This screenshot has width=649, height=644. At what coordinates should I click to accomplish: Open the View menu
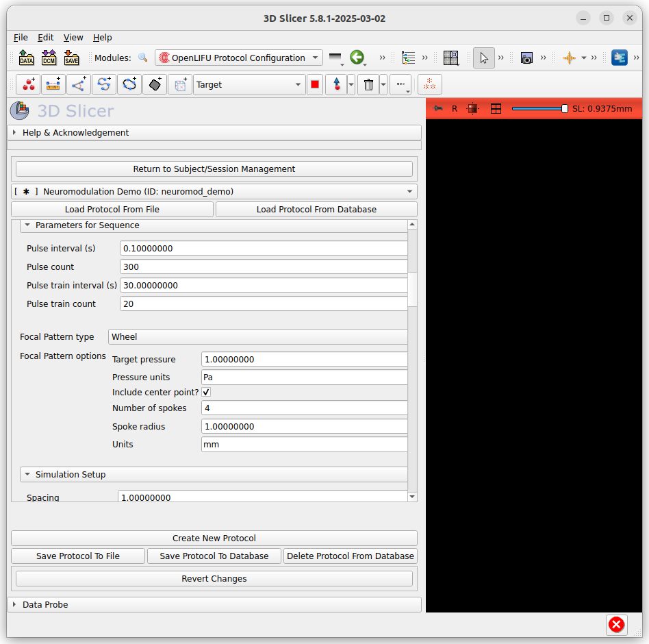[73, 37]
